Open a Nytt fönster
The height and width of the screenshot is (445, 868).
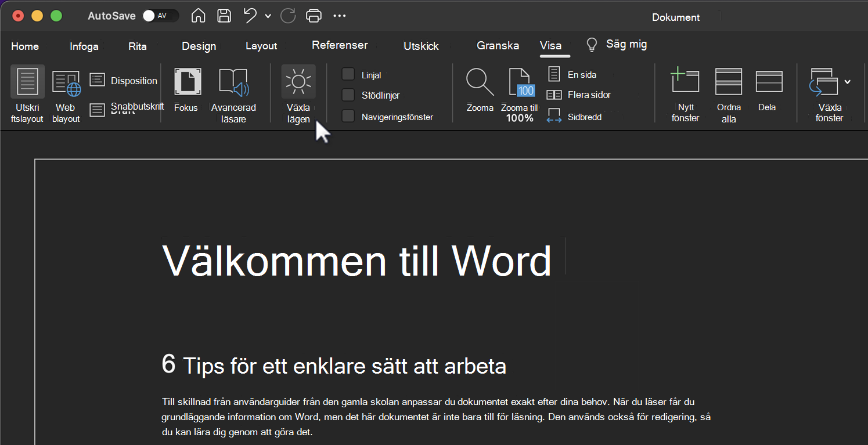click(685, 95)
